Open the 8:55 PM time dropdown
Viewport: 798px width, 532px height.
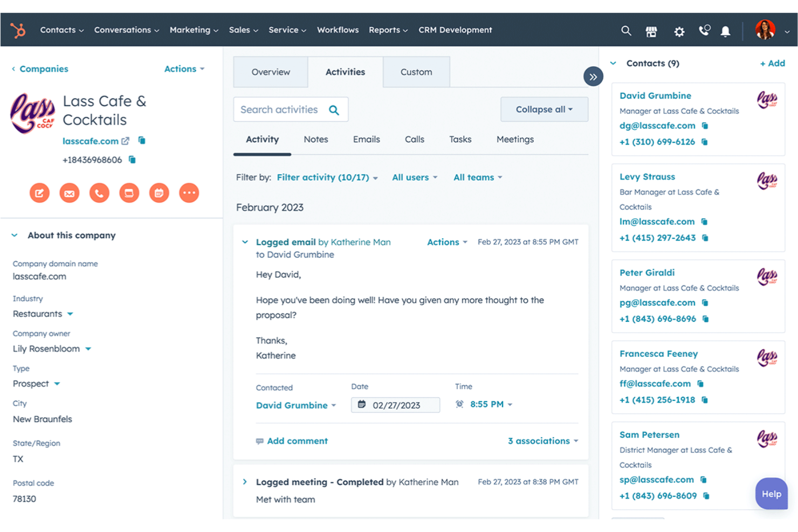[491, 404]
